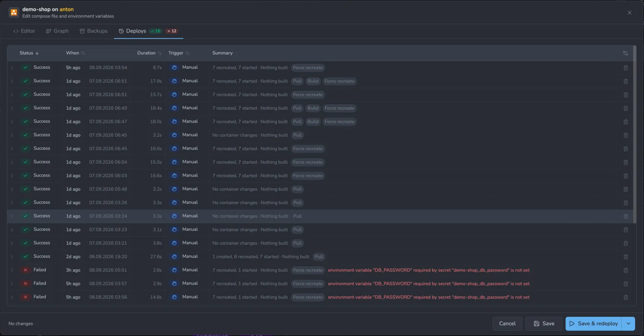Screen dimensions: 644x336
Task: Click the 07.09.2026 06:04 timestamp
Action: (x=108, y=162)
